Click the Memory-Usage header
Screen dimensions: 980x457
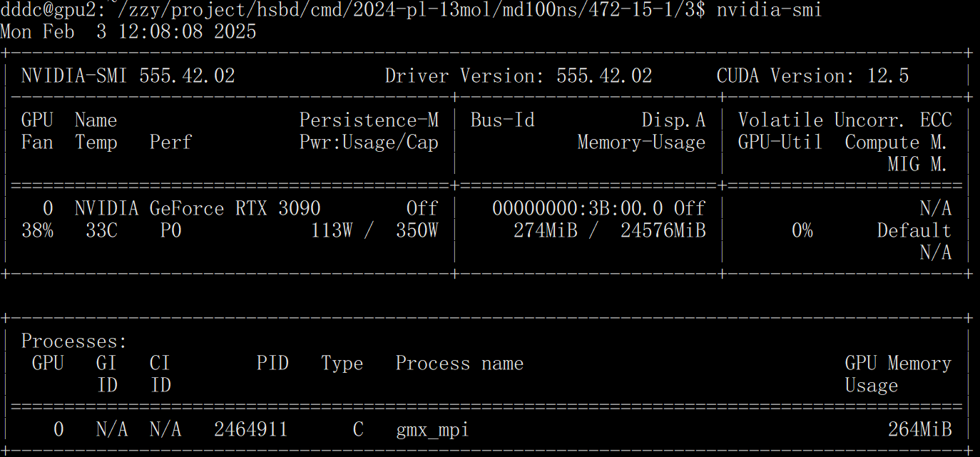[641, 143]
